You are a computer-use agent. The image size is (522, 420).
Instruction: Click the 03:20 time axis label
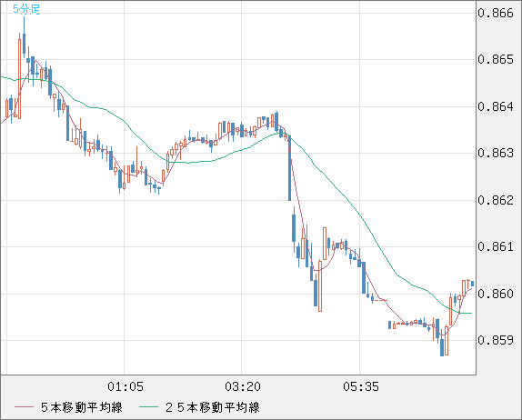pos(243,386)
